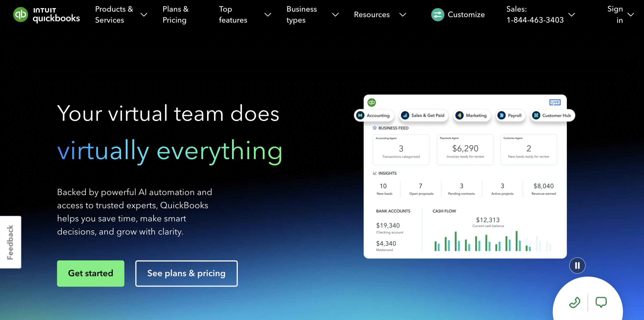Click the Accounting Agent card
644x320 pixels.
(x=401, y=150)
